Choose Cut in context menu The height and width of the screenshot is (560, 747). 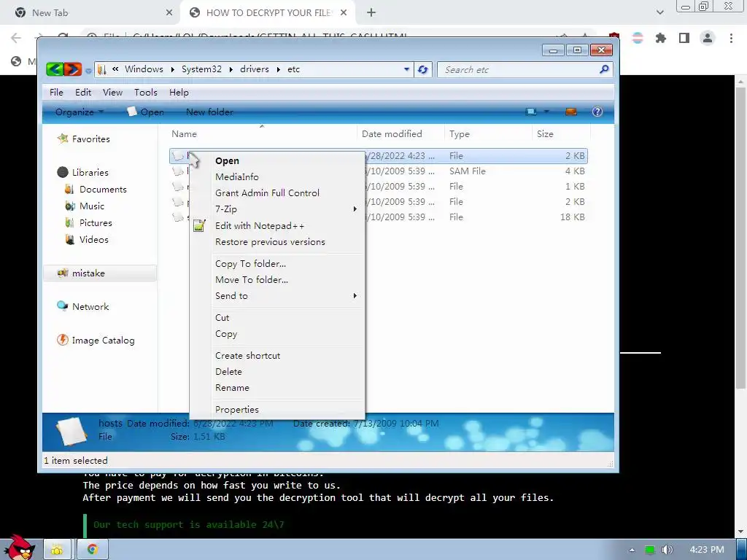click(x=277, y=318)
